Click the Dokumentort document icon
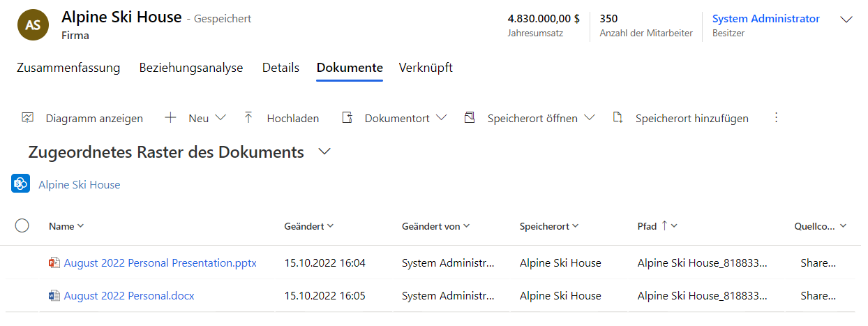 click(346, 118)
